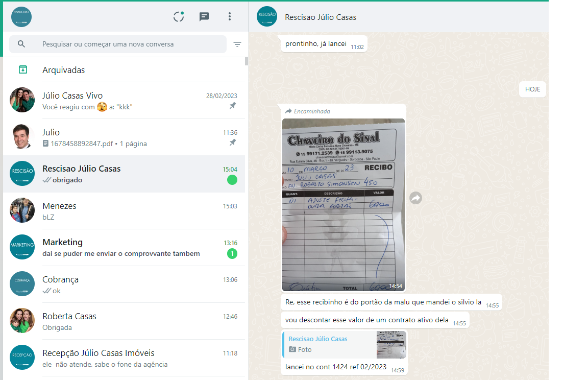
Task: Open the Marketing group chat
Action: pyautogui.click(x=124, y=248)
